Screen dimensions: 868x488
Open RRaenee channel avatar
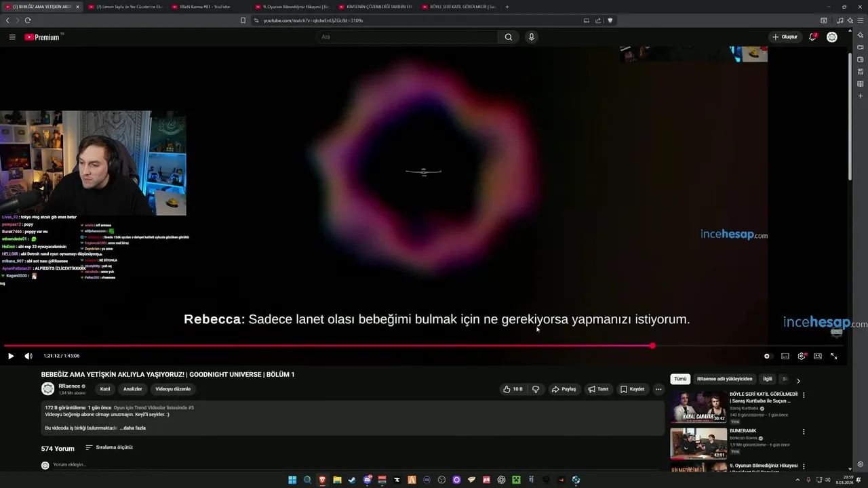pos(47,389)
